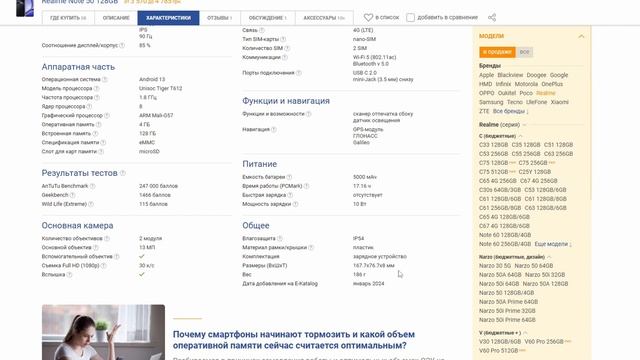This screenshot has width=640, height=360.
Task: Open the help icon next to Частота процессора
Action: coord(97,97)
